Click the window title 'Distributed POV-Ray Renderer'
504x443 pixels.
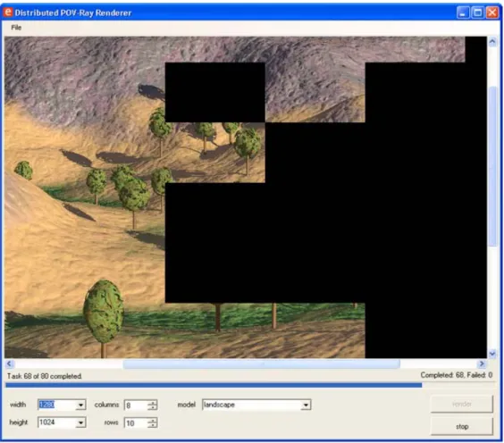point(73,13)
